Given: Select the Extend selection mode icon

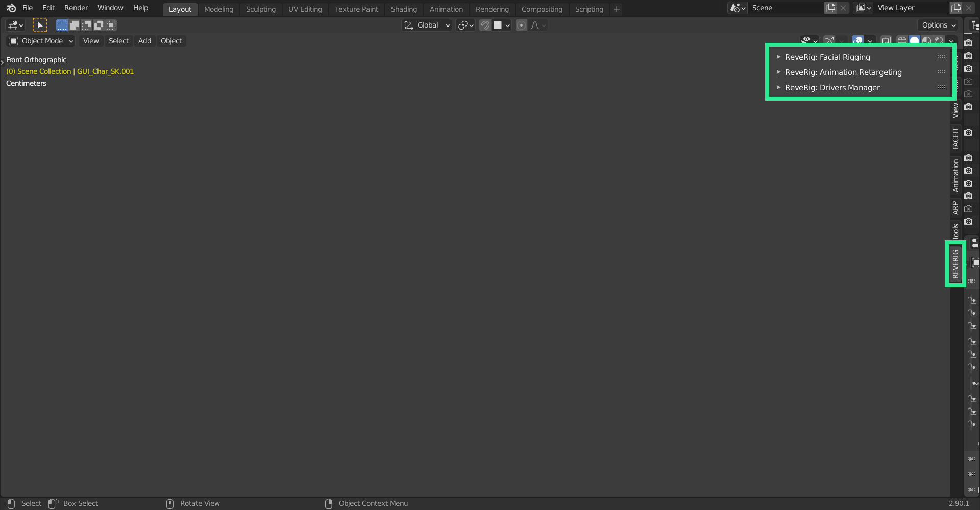Looking at the screenshot, I should tap(74, 24).
